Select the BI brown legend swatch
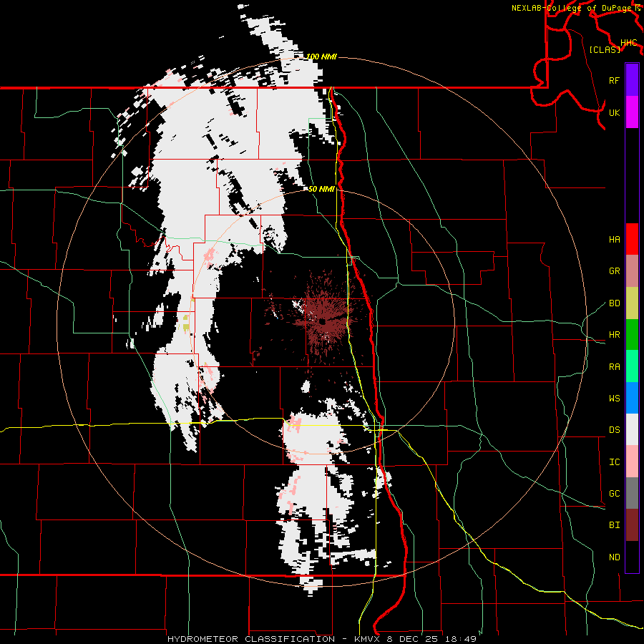The width and height of the screenshot is (644, 644). (632, 525)
